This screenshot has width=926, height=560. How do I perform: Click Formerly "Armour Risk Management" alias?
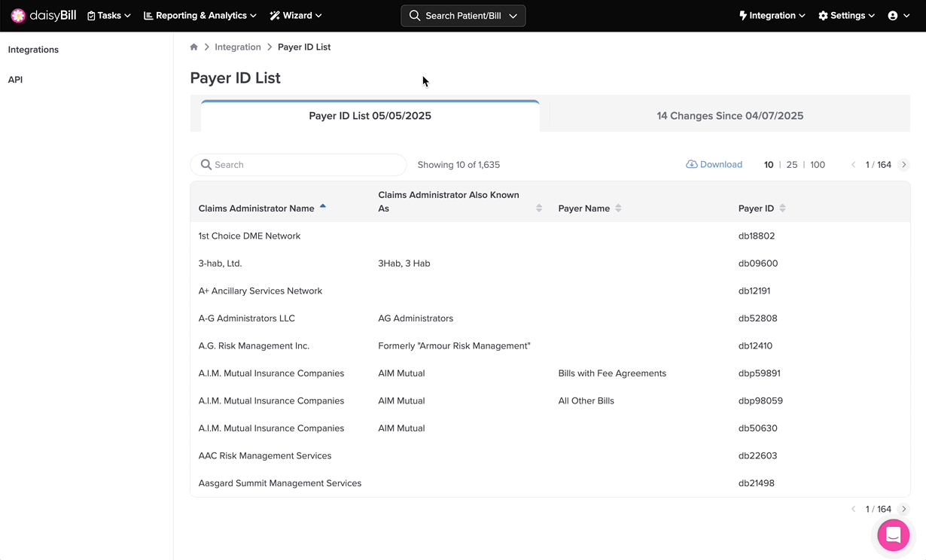coord(454,346)
